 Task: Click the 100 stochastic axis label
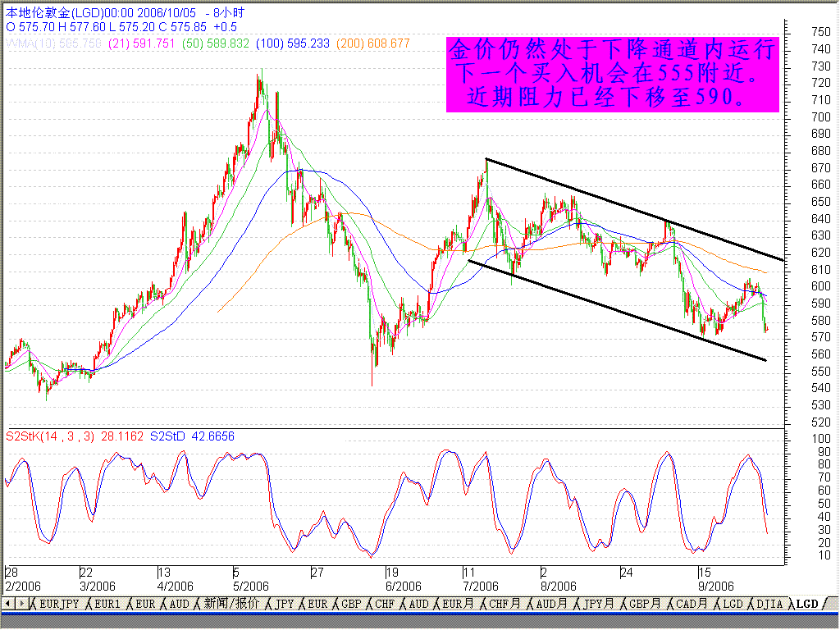point(820,438)
